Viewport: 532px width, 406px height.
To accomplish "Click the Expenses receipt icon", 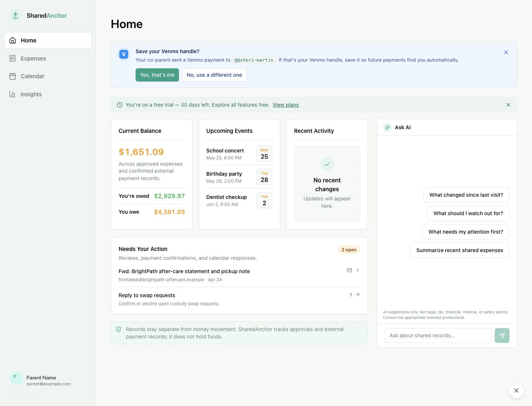I will (x=13, y=58).
